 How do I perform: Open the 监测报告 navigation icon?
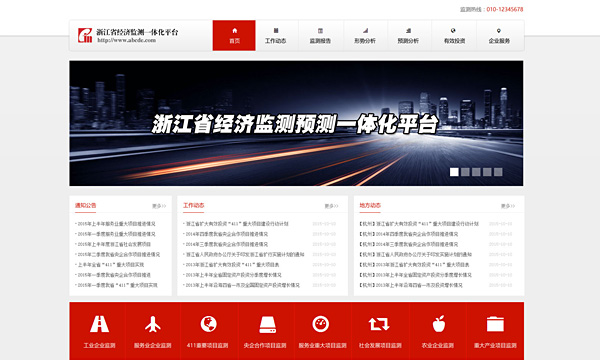(320, 31)
